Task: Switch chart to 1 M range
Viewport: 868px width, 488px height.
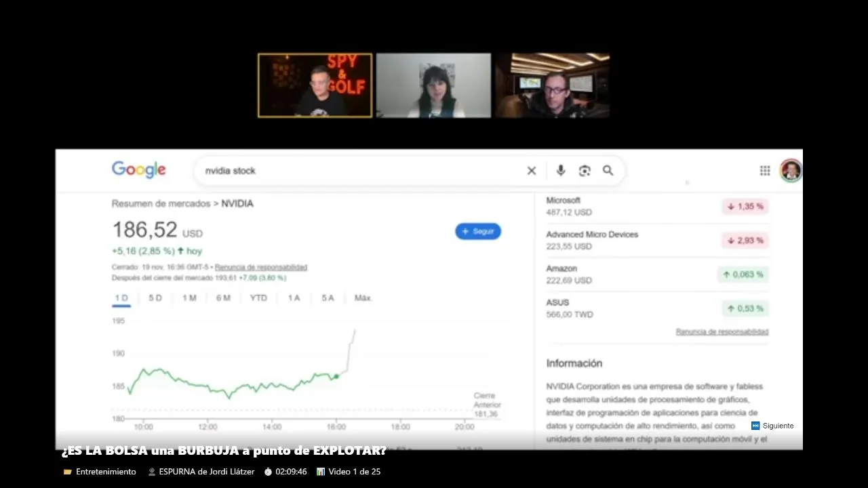Action: (189, 298)
